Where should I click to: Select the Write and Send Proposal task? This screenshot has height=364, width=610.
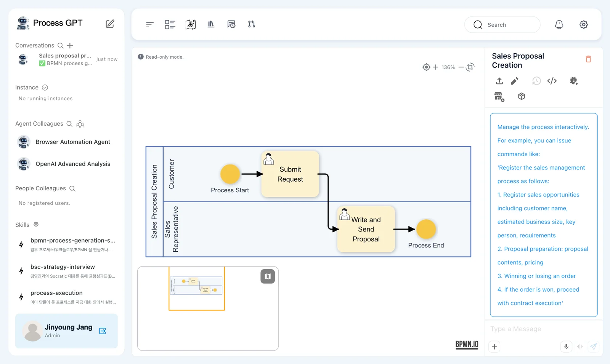tap(366, 229)
